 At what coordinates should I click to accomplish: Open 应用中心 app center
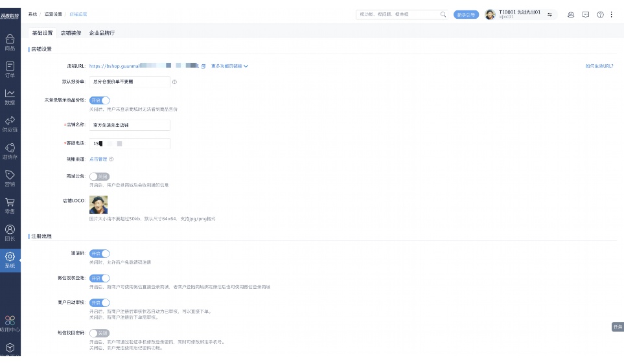pos(10,323)
